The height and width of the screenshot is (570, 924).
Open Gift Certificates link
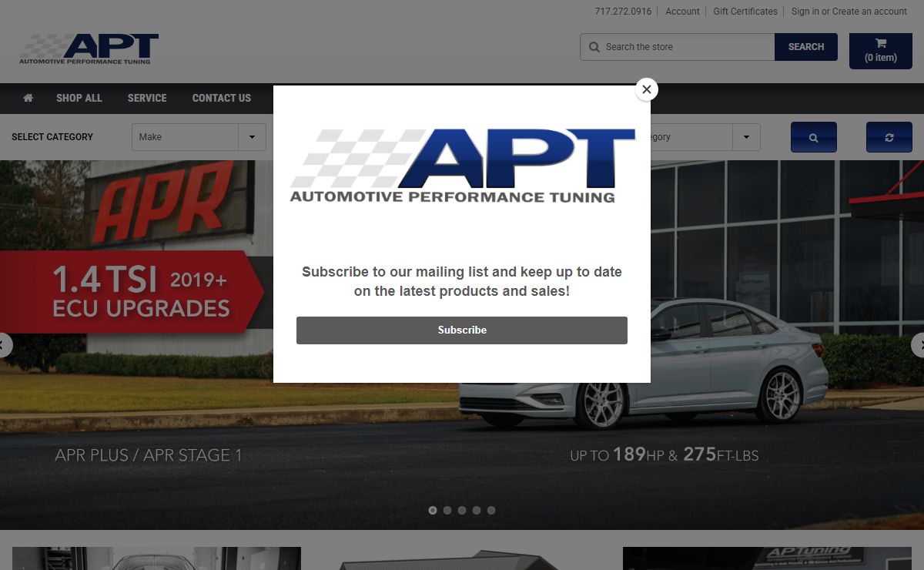click(x=745, y=12)
